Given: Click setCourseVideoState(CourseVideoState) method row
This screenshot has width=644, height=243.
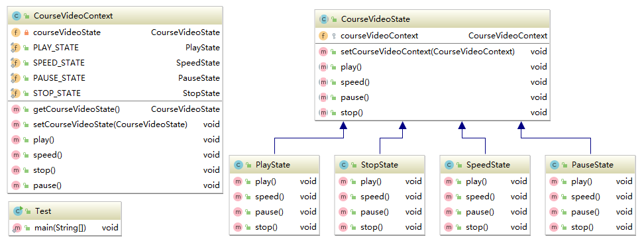Looking at the screenshot, I should pos(115,124).
